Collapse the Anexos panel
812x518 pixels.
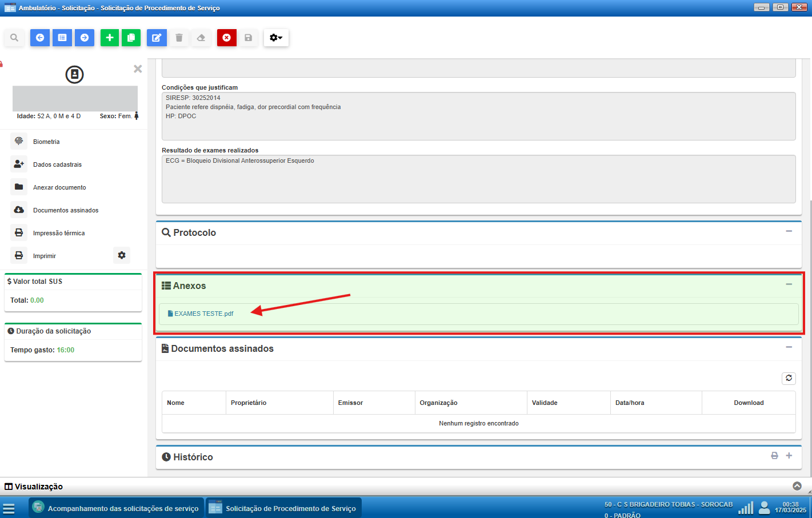789,284
